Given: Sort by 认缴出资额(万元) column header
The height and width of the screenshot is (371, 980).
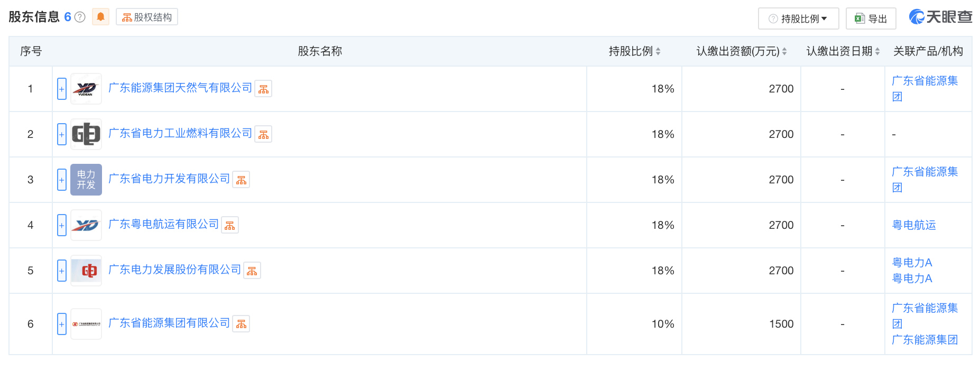Looking at the screenshot, I should [741, 51].
